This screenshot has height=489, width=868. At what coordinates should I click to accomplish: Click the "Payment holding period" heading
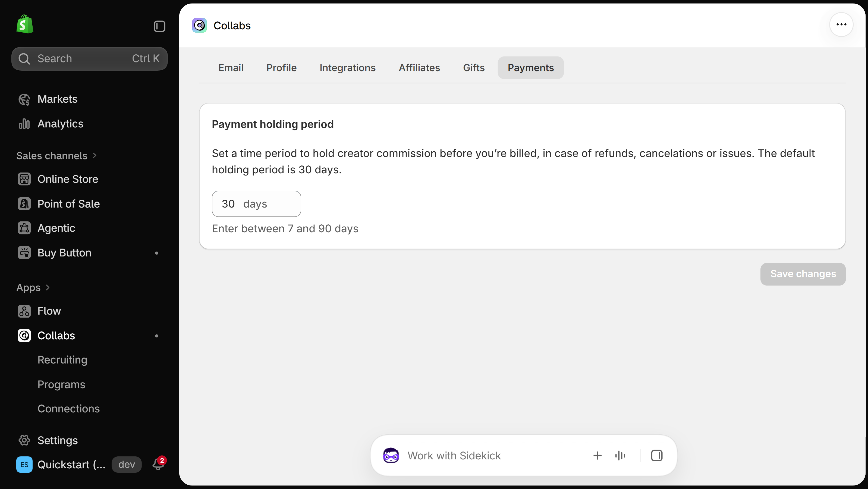click(x=273, y=124)
